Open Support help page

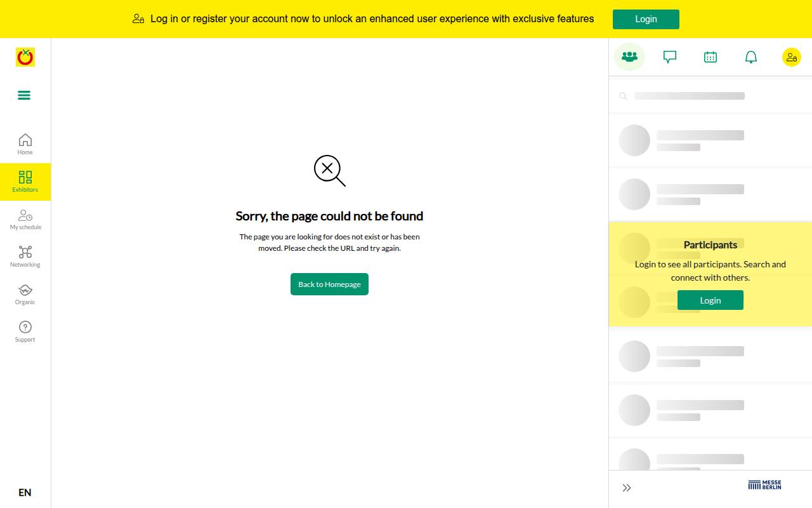pos(25,331)
